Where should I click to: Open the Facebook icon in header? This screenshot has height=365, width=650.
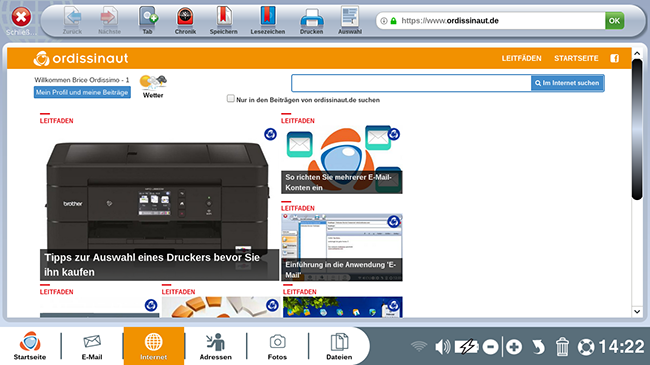point(614,58)
